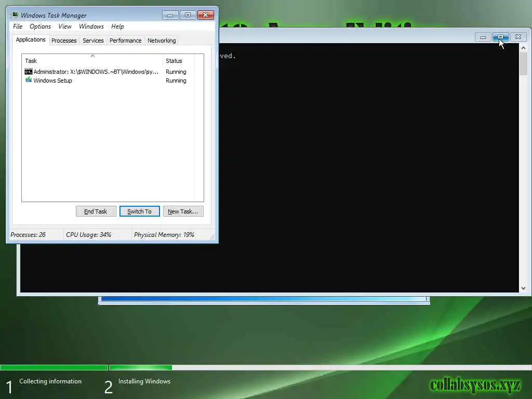Open the File menu
The image size is (532, 399).
pyautogui.click(x=18, y=26)
